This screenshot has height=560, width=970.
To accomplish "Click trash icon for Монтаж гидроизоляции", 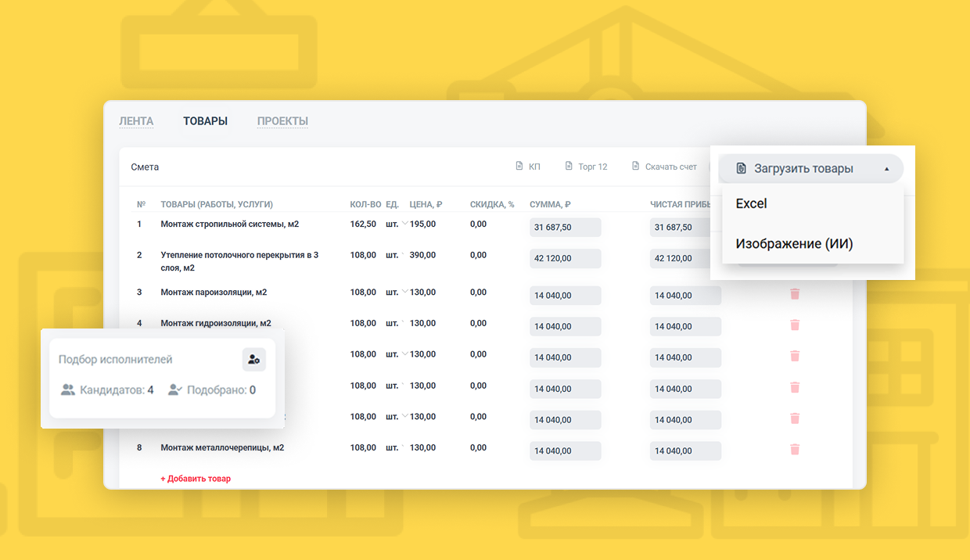I will coord(795,325).
